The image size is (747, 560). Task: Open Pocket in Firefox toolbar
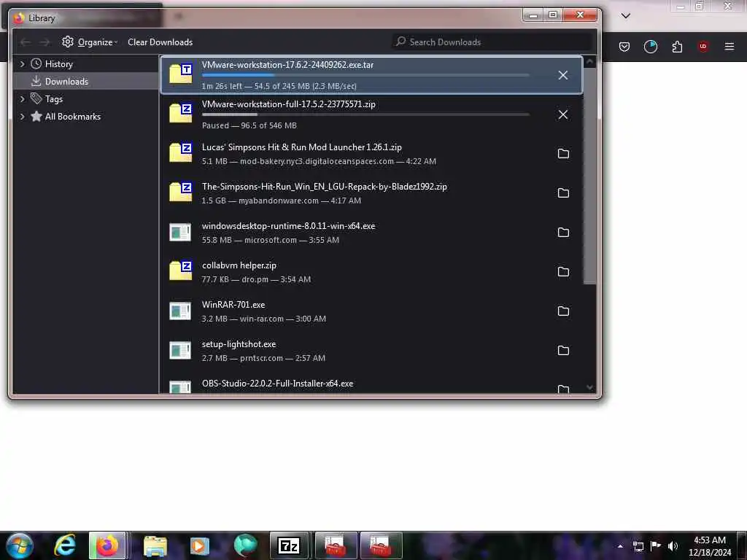pyautogui.click(x=624, y=47)
